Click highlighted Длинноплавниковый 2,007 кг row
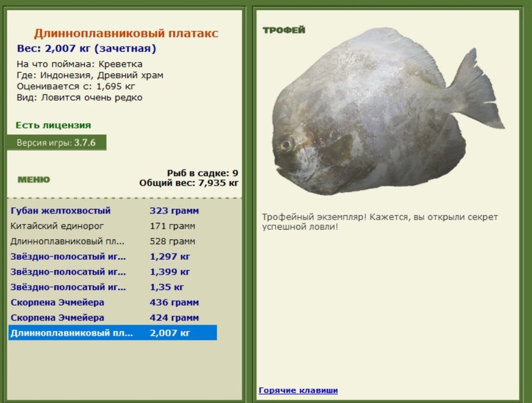532x403 pixels. click(112, 333)
